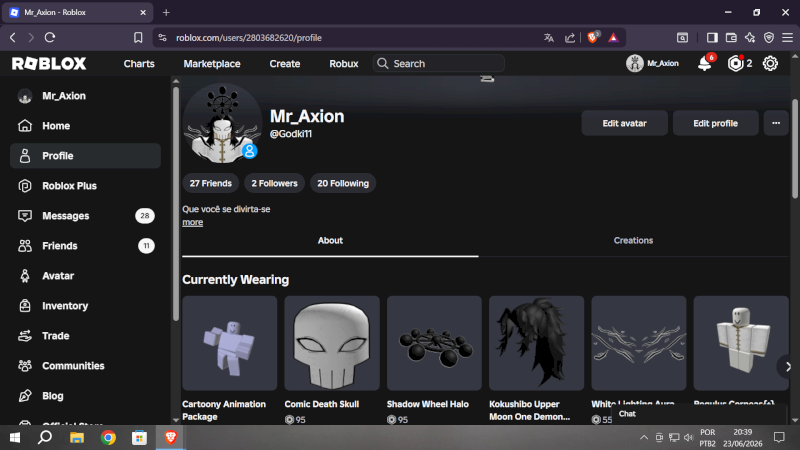
Task: Go to the Marketplace page
Action: click(x=212, y=64)
